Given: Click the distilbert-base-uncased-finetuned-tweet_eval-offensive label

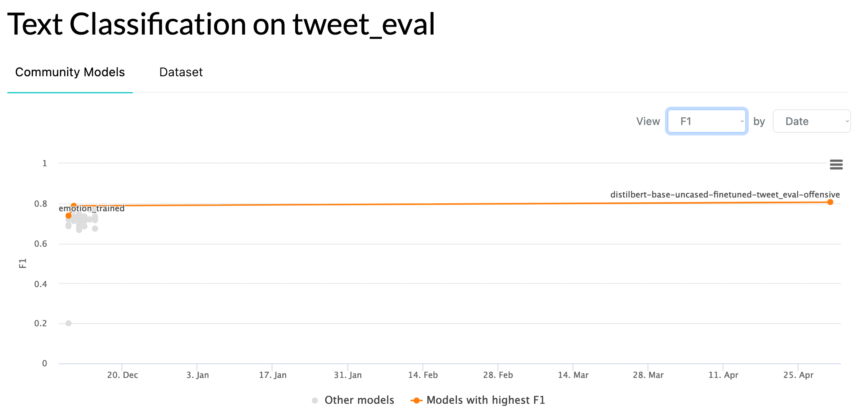Looking at the screenshot, I should pos(725,195).
